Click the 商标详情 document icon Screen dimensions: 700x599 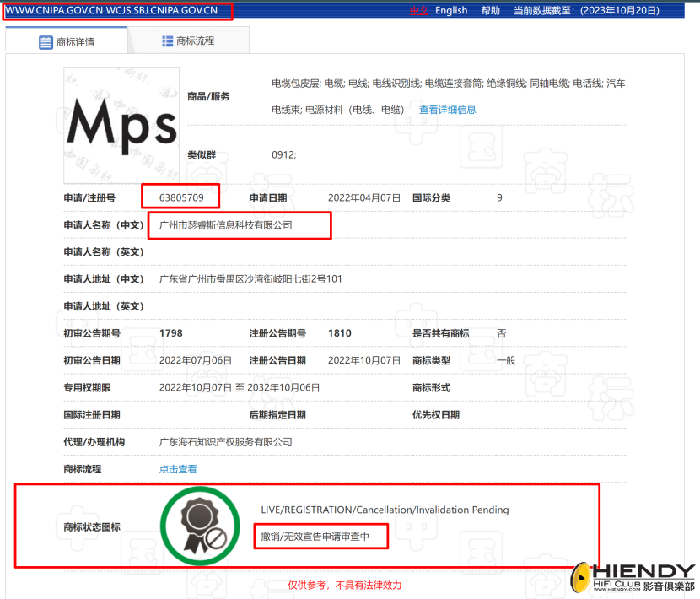(x=46, y=42)
